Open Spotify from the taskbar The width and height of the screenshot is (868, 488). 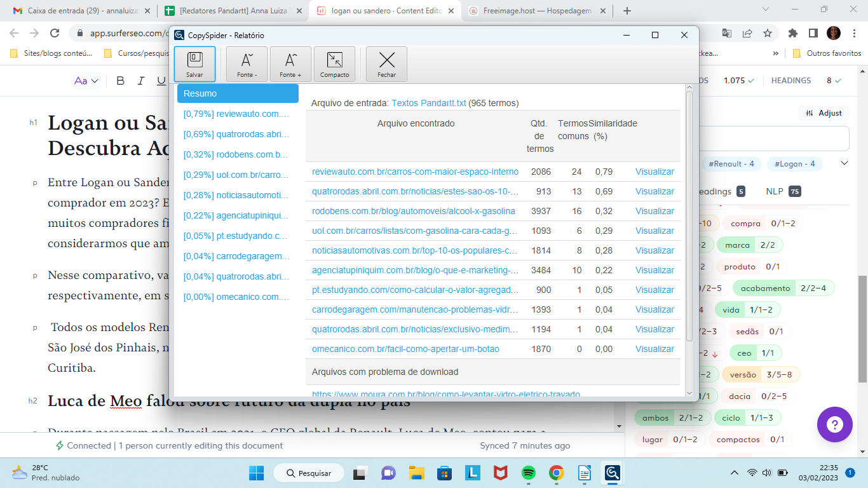[528, 473]
